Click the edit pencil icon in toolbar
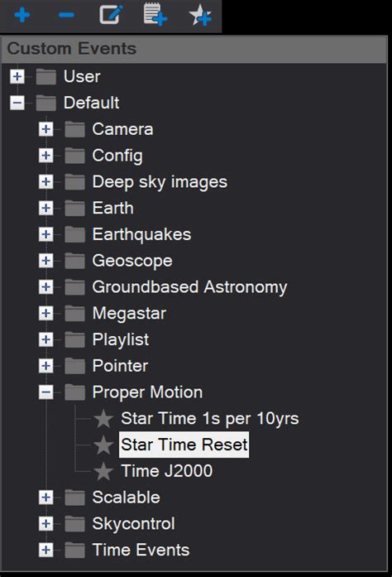The image size is (392, 577). 111,15
